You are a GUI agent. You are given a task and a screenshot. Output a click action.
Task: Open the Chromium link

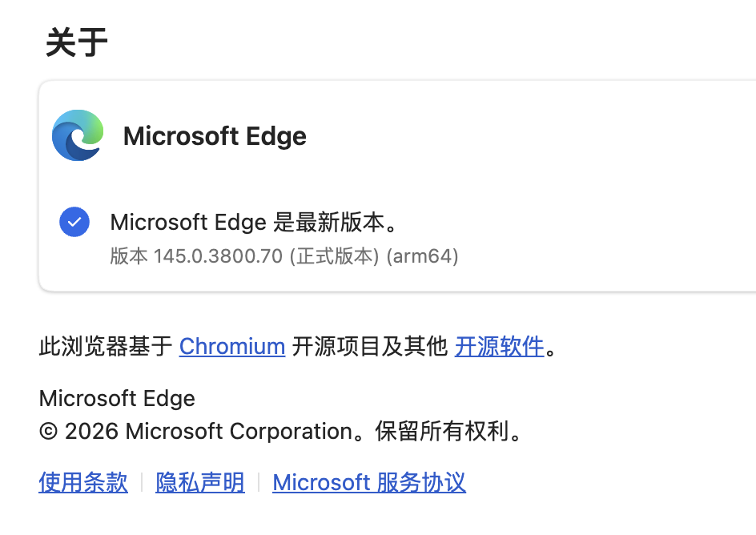[232, 346]
